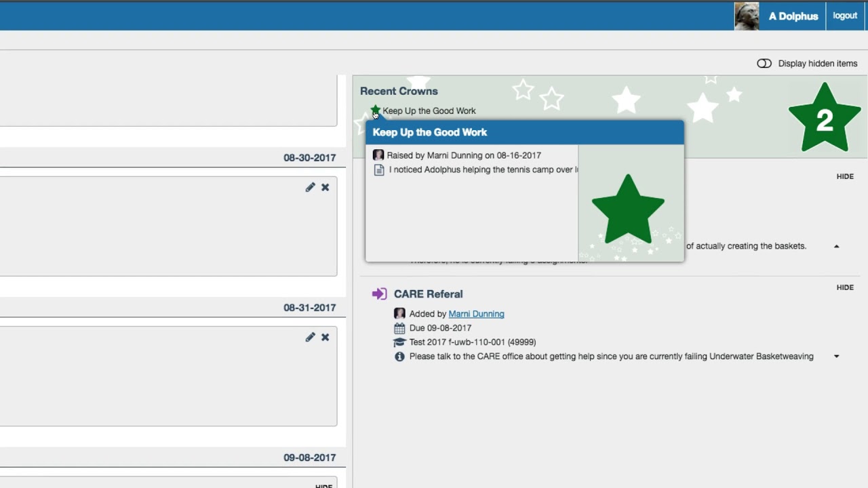This screenshot has height=488, width=868.
Task: Click the avatar beside Added by Marni Dunning
Action: click(x=399, y=313)
